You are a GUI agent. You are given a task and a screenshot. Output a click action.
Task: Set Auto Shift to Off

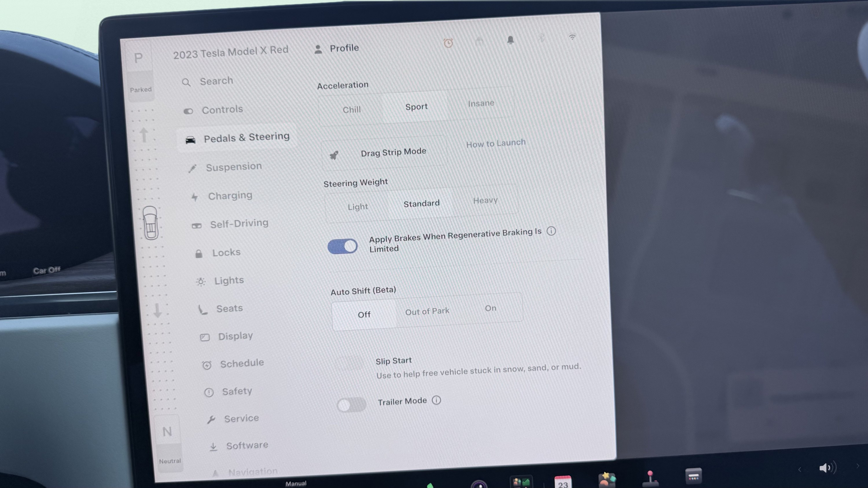click(x=364, y=314)
